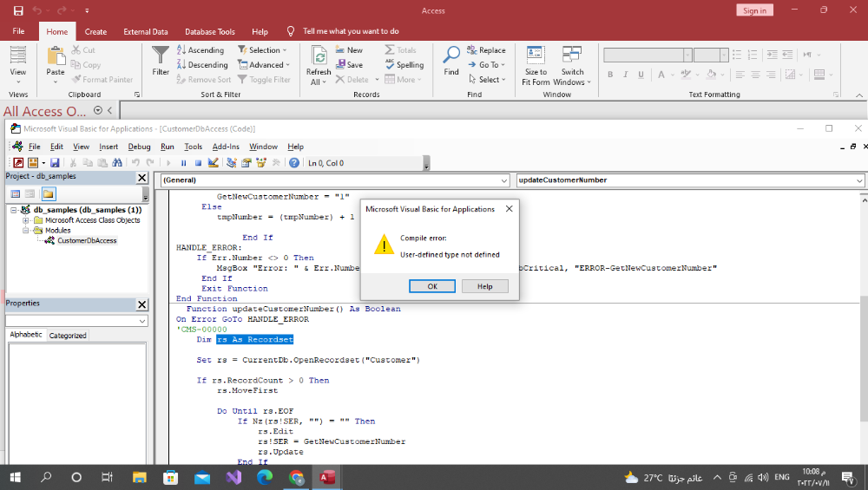Screen dimensions: 868x490
Task: Close the compile error dialog with X
Action: (510, 209)
